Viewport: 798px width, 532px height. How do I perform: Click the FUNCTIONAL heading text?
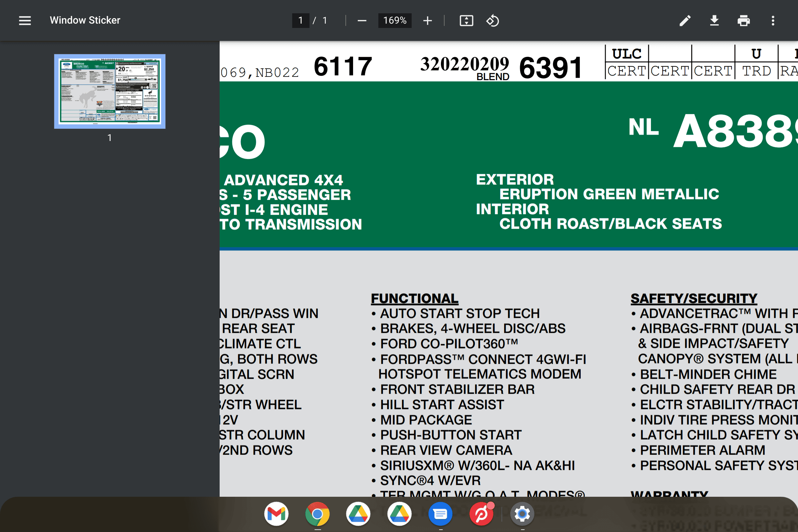tap(415, 299)
